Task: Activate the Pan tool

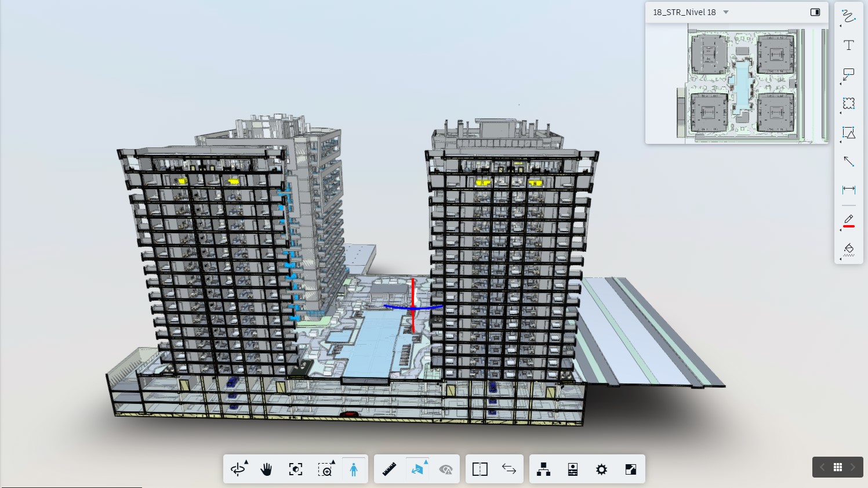Action: click(267, 469)
